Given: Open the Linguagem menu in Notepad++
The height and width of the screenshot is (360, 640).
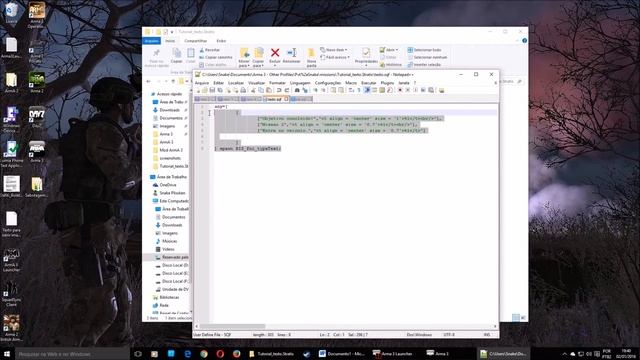Looking at the screenshot, I should tap(300, 83).
